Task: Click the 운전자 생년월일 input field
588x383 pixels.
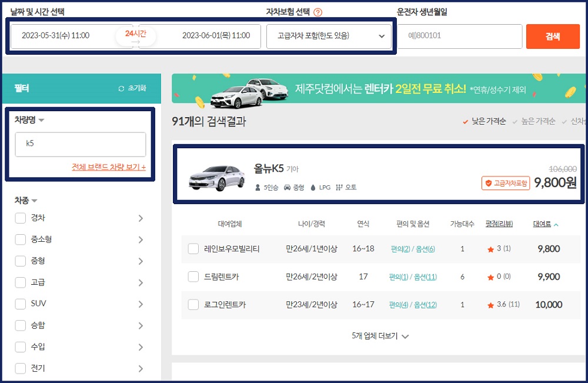Action: pos(460,36)
